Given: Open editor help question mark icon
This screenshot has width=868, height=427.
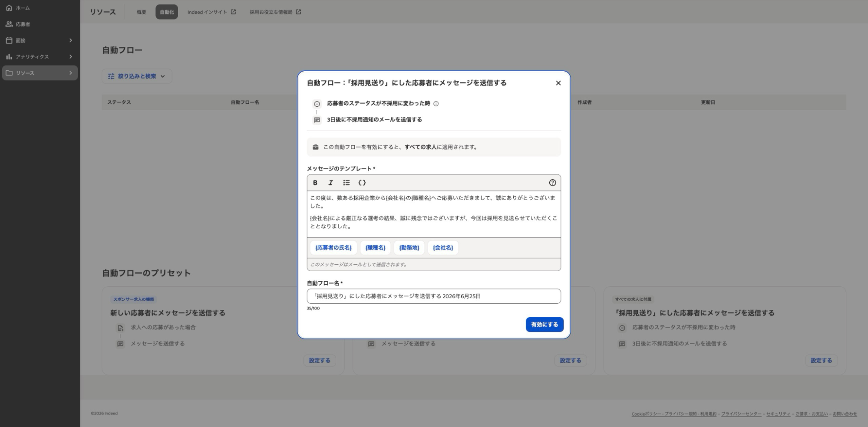Looking at the screenshot, I should (x=552, y=183).
